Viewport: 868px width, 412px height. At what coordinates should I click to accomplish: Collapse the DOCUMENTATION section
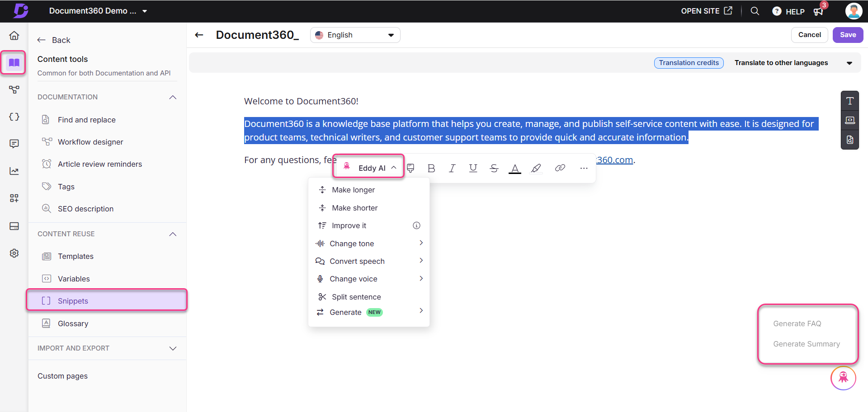(173, 97)
